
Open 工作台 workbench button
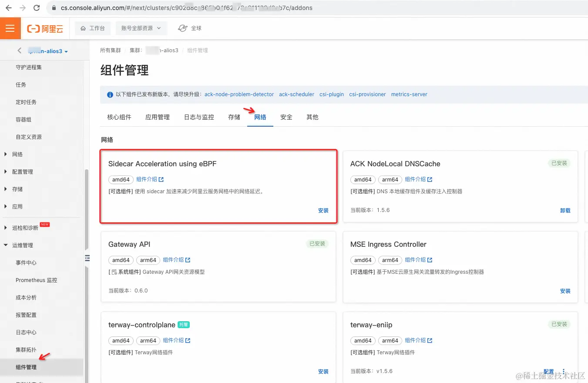(93, 28)
